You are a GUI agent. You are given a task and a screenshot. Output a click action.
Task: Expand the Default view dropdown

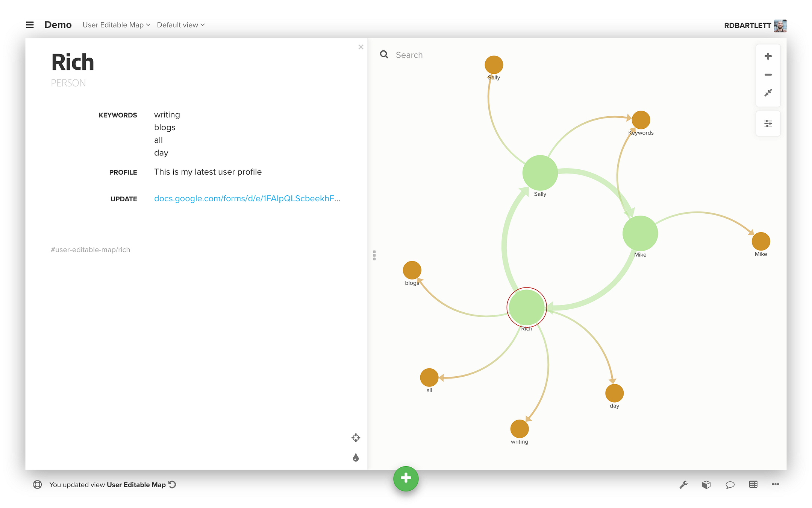click(180, 25)
